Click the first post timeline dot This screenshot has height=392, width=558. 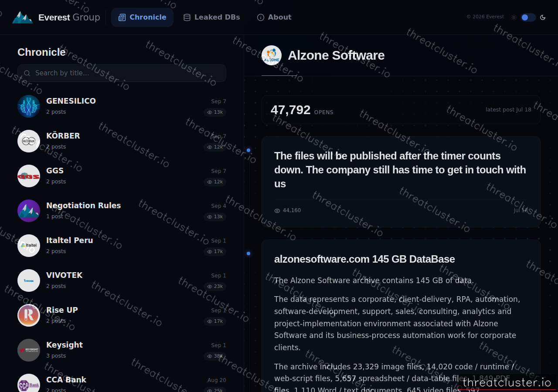coord(248,150)
